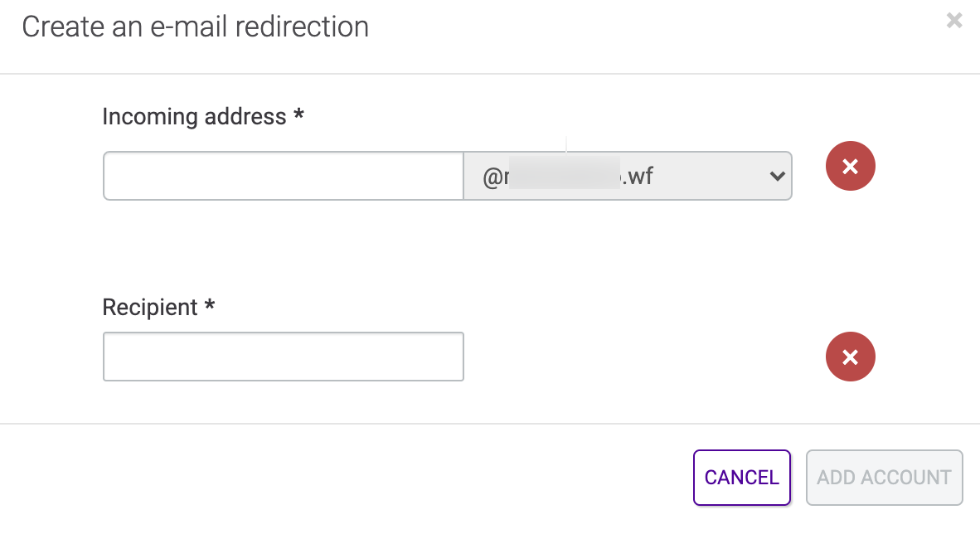Click the @ symbol in the domain selector

(x=489, y=177)
